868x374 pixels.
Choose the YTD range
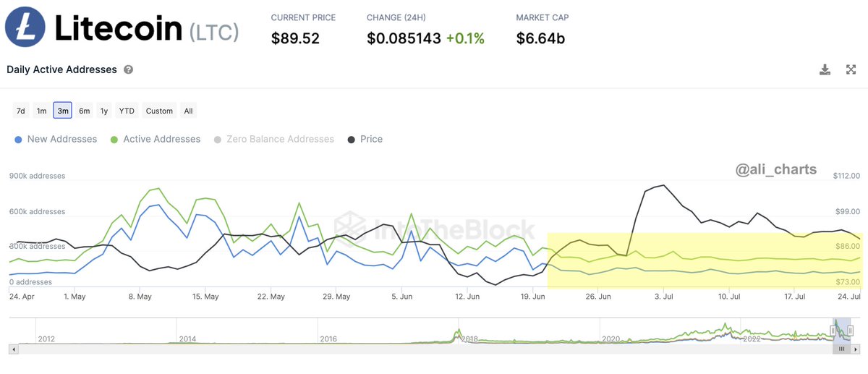[127, 111]
